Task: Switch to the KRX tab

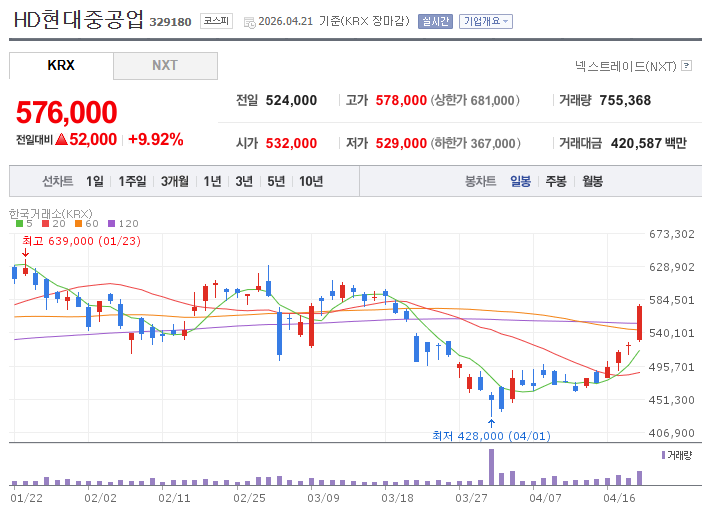Action: pos(61,65)
